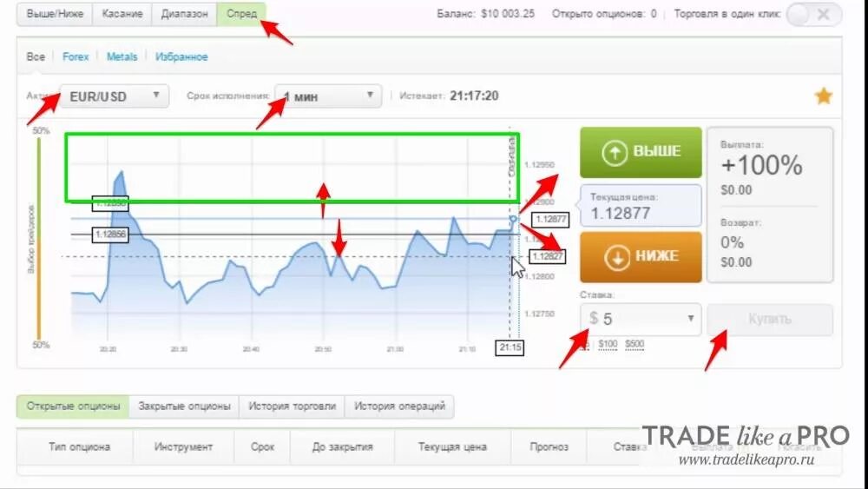868x489 pixels.
Task: Open the Открытые опционы tab
Action: tap(73, 406)
